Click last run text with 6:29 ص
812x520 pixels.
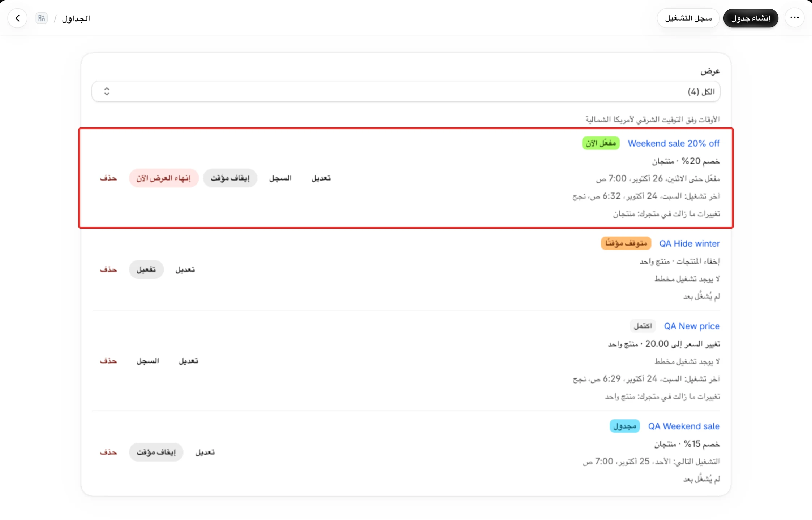[646, 379]
